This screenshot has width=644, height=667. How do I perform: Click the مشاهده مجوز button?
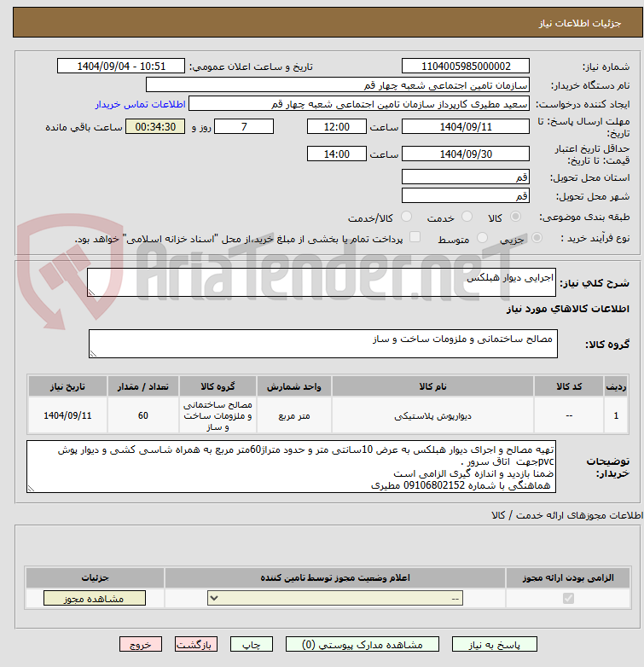tap(95, 598)
